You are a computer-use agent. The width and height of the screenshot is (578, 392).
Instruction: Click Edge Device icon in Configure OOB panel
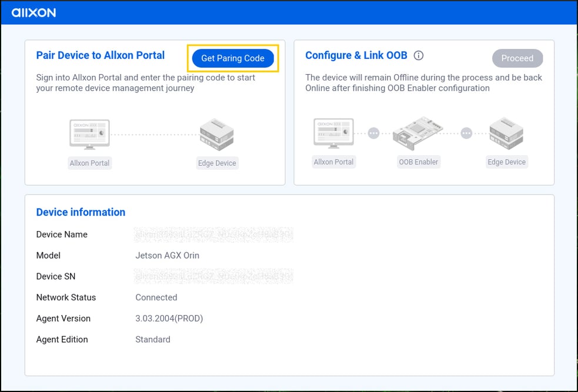506,133
